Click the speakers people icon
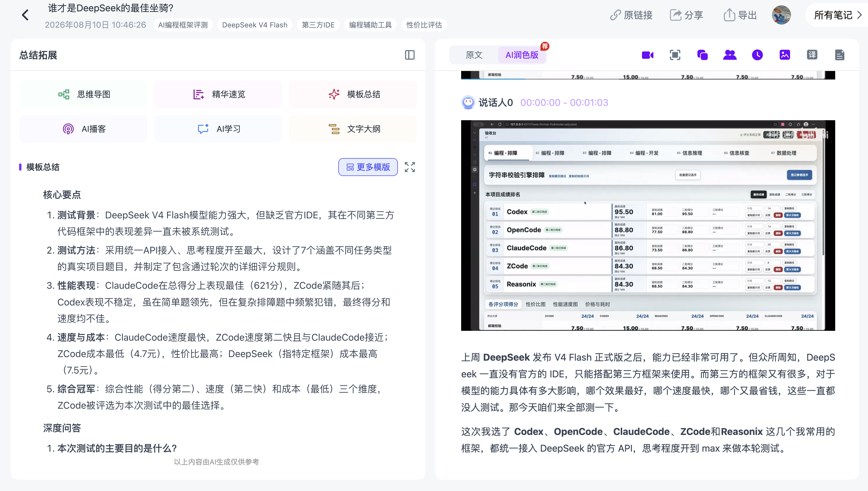 click(x=730, y=55)
